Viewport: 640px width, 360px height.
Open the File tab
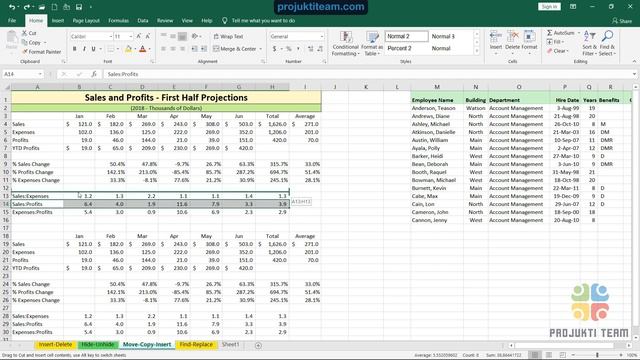12,20
